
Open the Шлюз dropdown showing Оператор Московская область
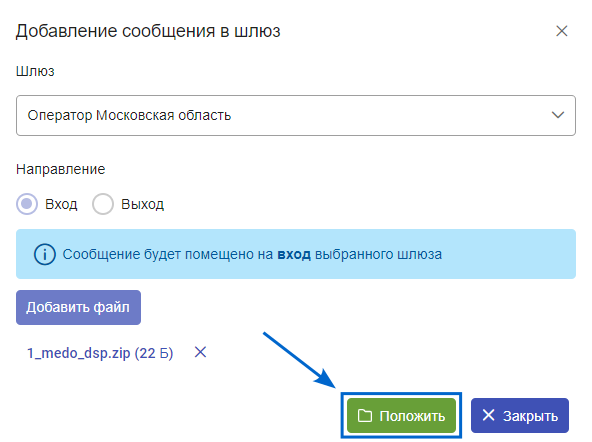tap(296, 116)
